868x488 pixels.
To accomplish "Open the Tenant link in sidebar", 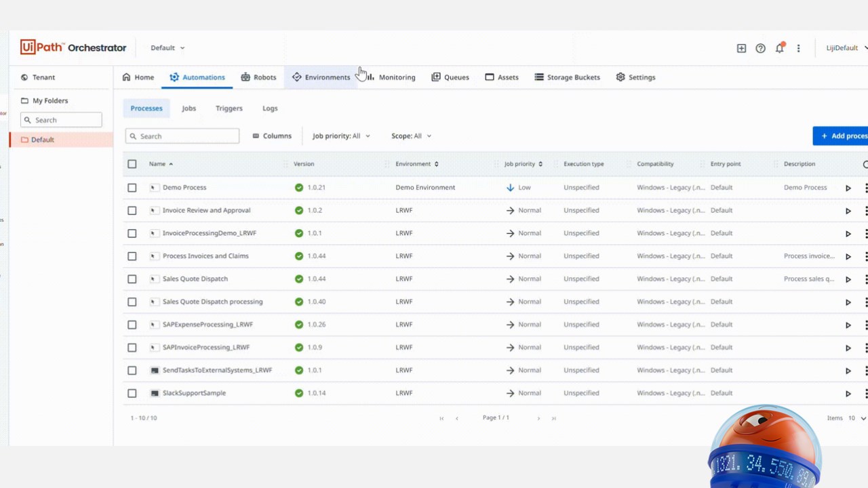I will click(38, 77).
